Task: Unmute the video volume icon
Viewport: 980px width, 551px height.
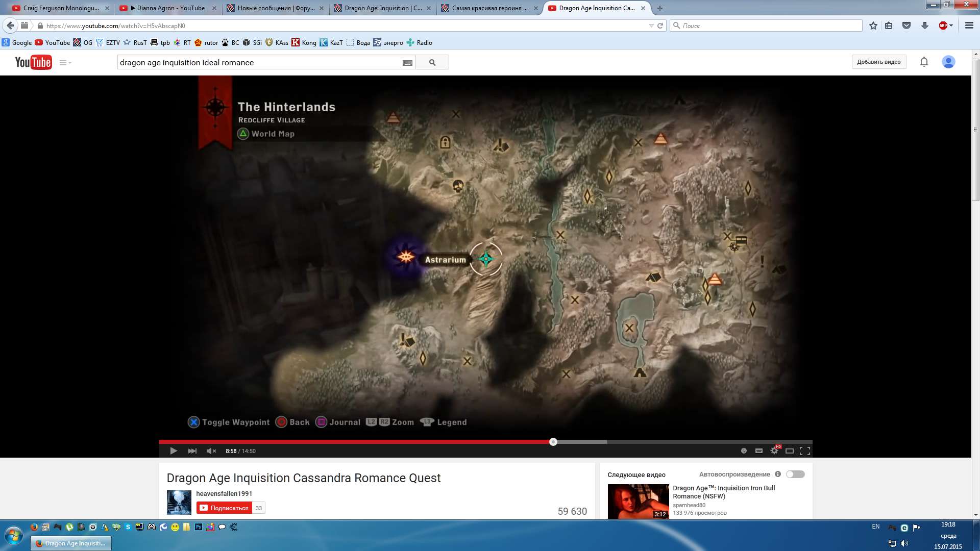Action: pyautogui.click(x=211, y=451)
